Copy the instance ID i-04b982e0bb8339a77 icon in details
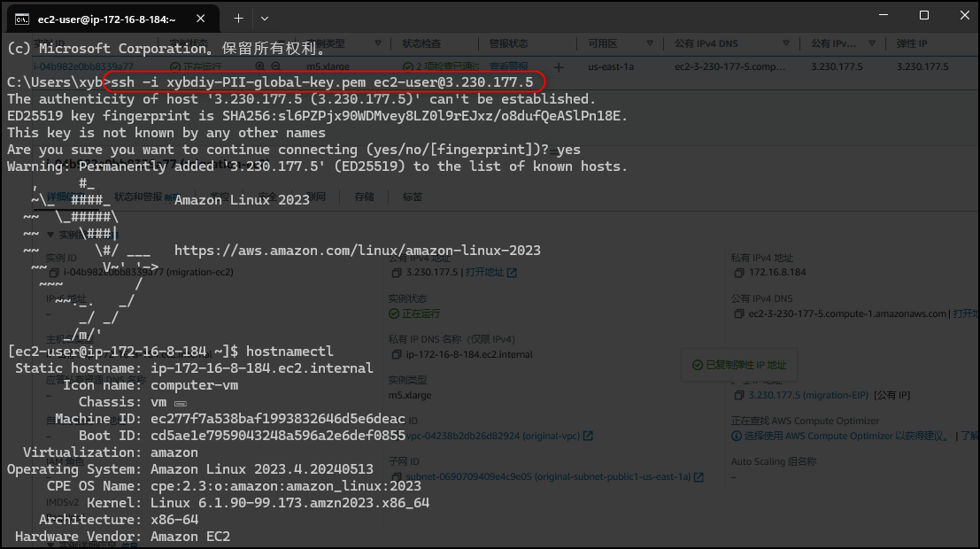 pos(54,273)
